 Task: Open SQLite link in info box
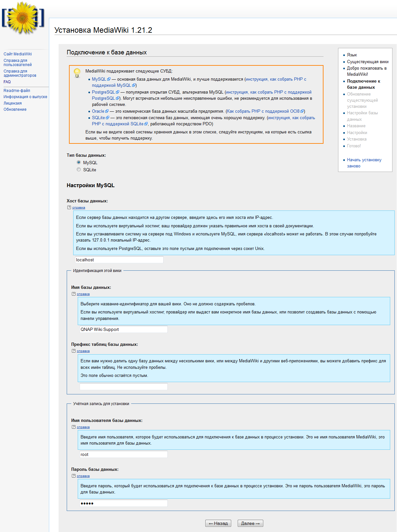(100, 118)
